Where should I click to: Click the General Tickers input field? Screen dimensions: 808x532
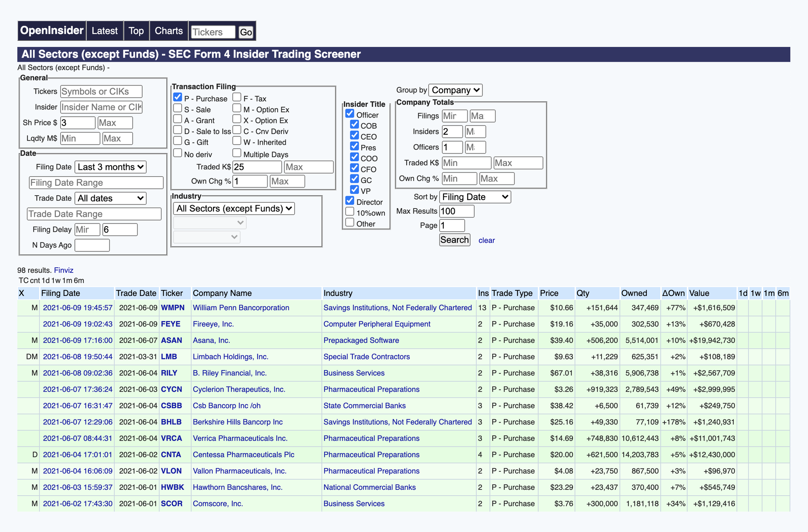[x=101, y=91]
